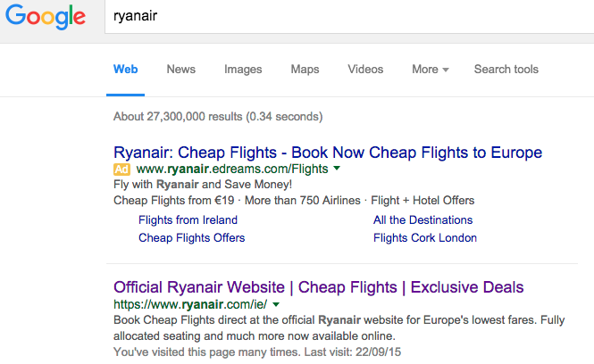Viewport: 594px width, 364px height.
Task: Switch to the Images tab
Action: pos(243,70)
